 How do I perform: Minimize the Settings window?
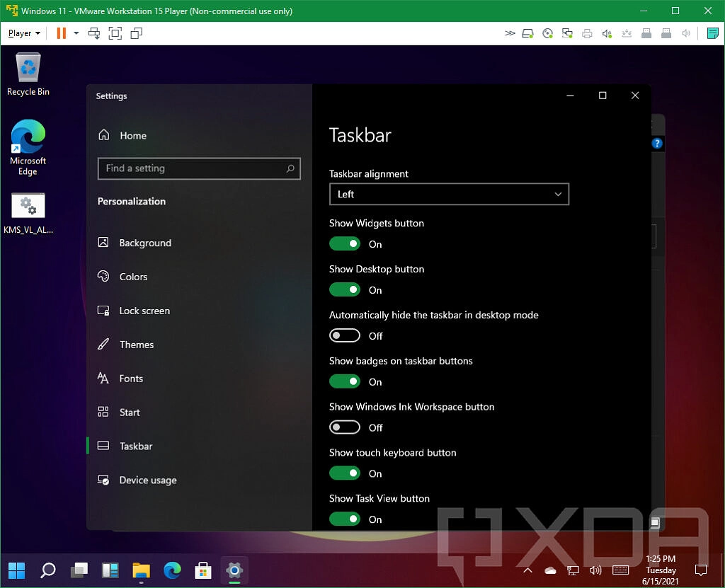[570, 96]
